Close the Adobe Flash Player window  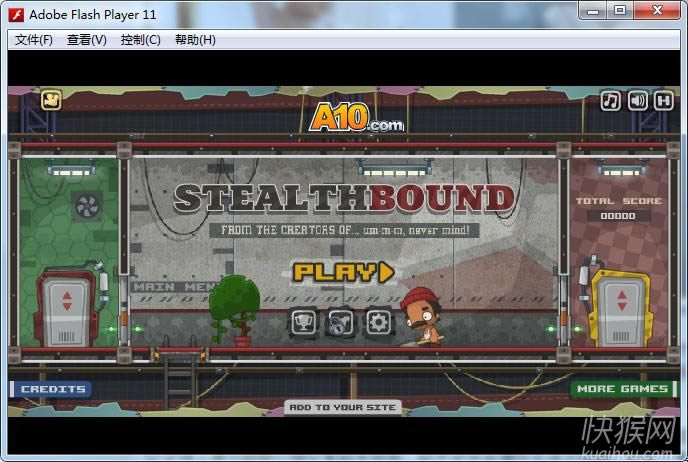(657, 11)
